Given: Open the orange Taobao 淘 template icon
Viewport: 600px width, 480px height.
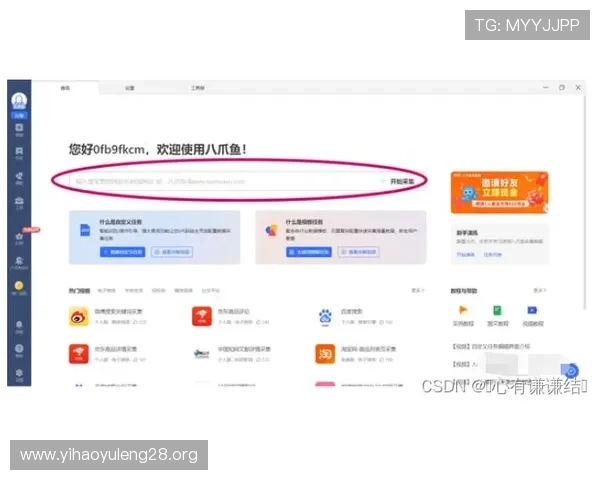Looking at the screenshot, I should click(x=325, y=354).
